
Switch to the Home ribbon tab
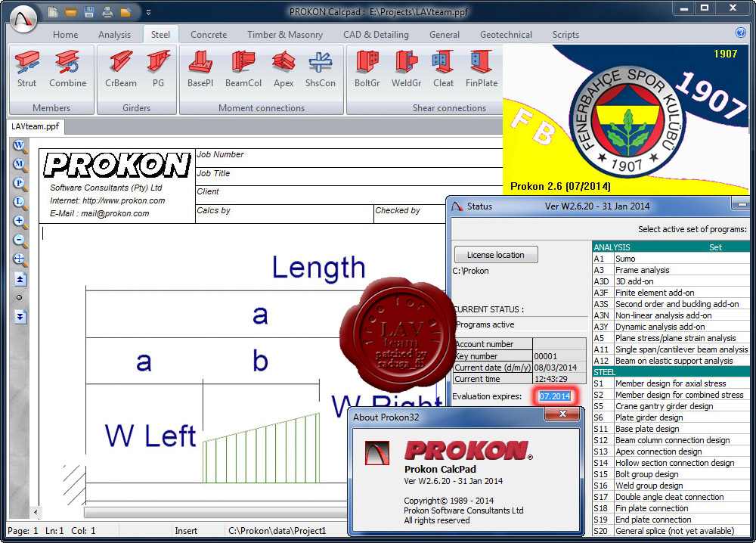click(65, 35)
